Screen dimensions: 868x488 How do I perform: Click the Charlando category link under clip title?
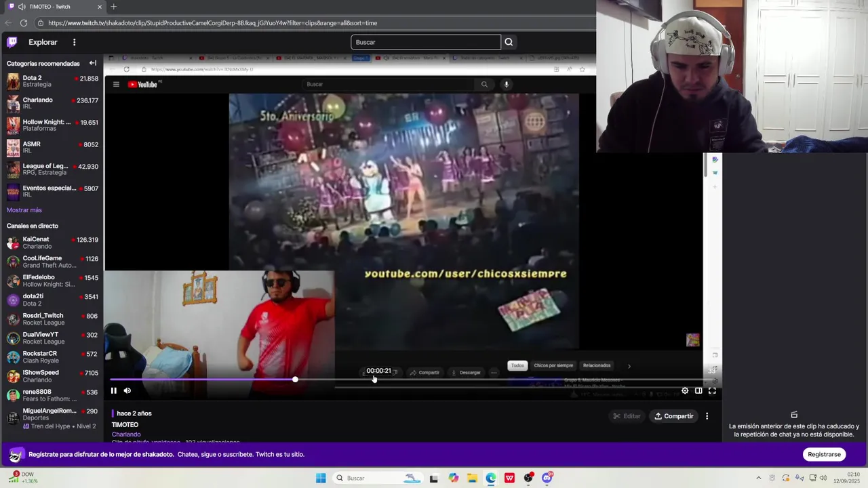(x=126, y=434)
